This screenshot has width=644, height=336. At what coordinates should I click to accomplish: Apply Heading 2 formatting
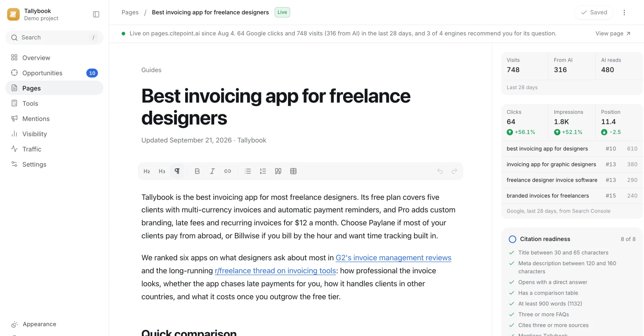(x=147, y=171)
